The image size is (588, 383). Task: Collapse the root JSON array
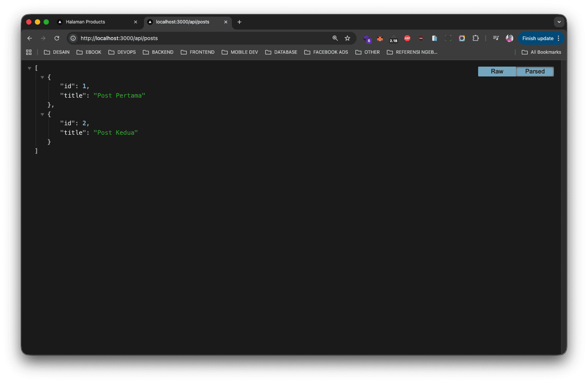pyautogui.click(x=30, y=68)
